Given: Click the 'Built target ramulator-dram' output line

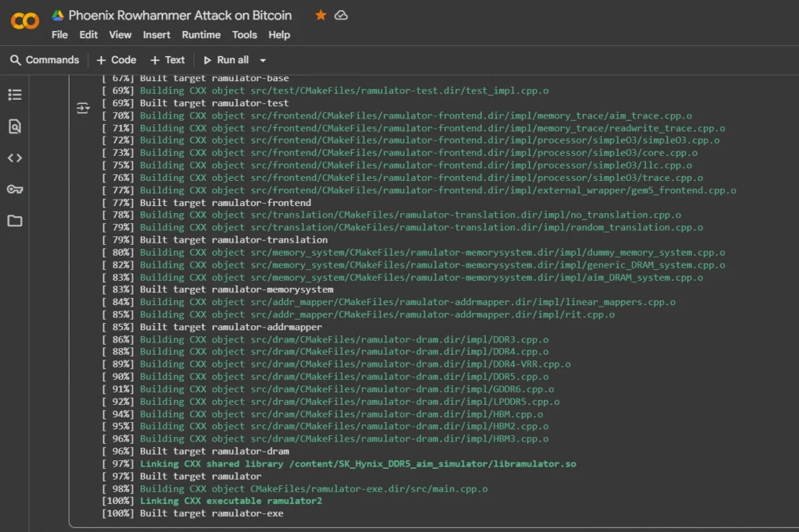Looking at the screenshot, I should click(x=194, y=452).
